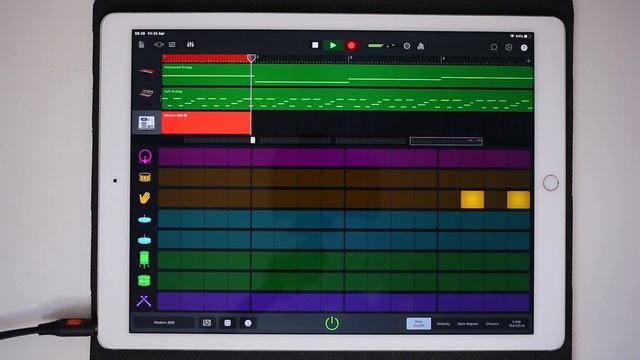
Task: Switch to the Chance tab
Action: point(492,324)
